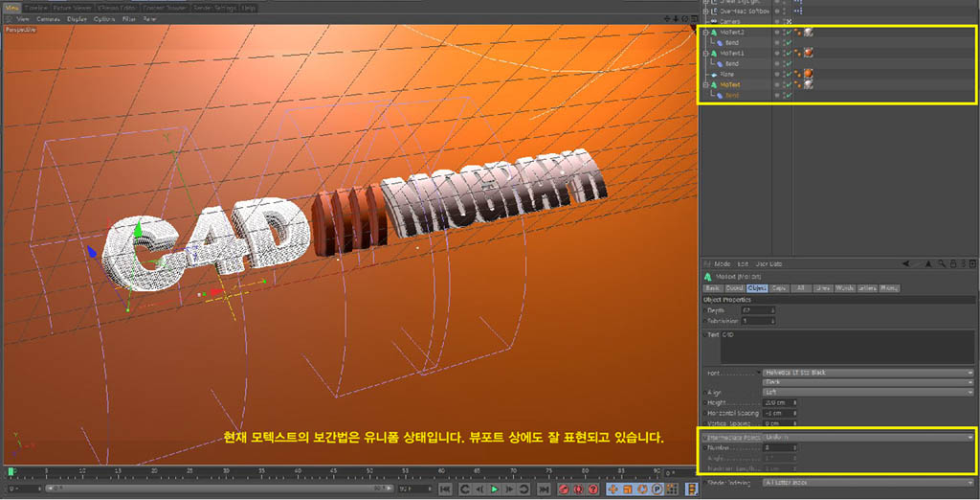Toggle enable checkmark of Bend under MoText.1
This screenshot has width=980, height=500.
pos(789,63)
